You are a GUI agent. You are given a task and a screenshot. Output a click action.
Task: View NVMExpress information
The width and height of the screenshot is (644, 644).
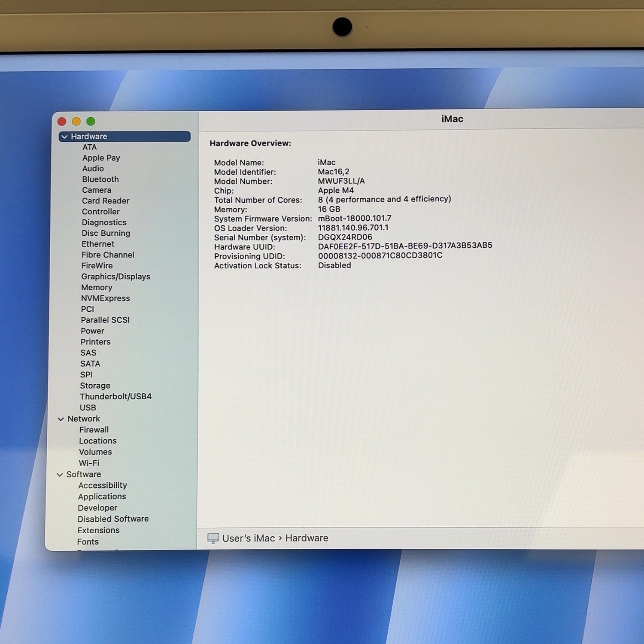[x=106, y=298]
